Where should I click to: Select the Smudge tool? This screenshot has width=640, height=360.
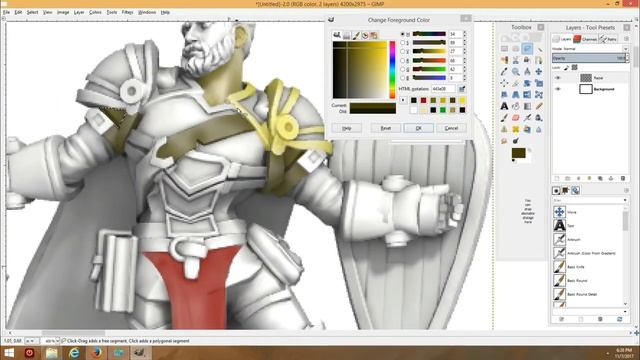click(x=504, y=141)
